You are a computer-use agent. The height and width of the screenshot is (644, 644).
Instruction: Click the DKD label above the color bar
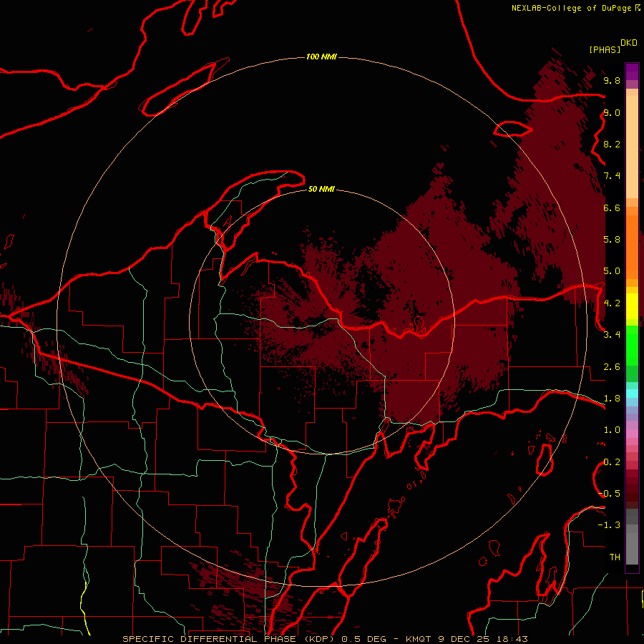[x=629, y=43]
